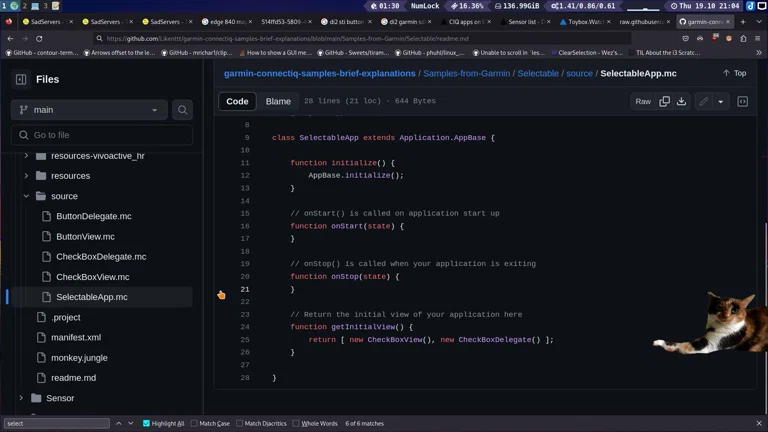
Task: Open the Samples-from-Garmin breadcrumb link
Action: tap(466, 73)
